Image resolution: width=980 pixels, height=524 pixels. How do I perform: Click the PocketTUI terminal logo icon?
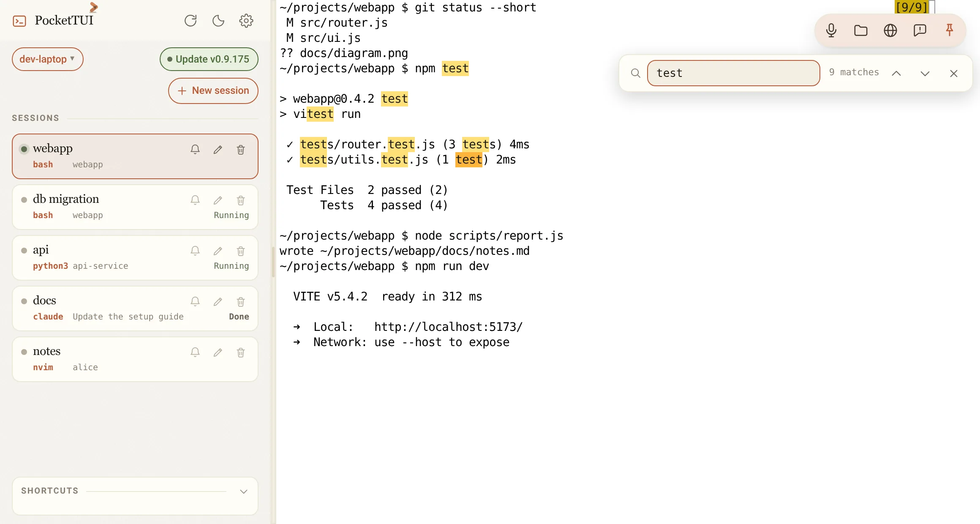(19, 21)
